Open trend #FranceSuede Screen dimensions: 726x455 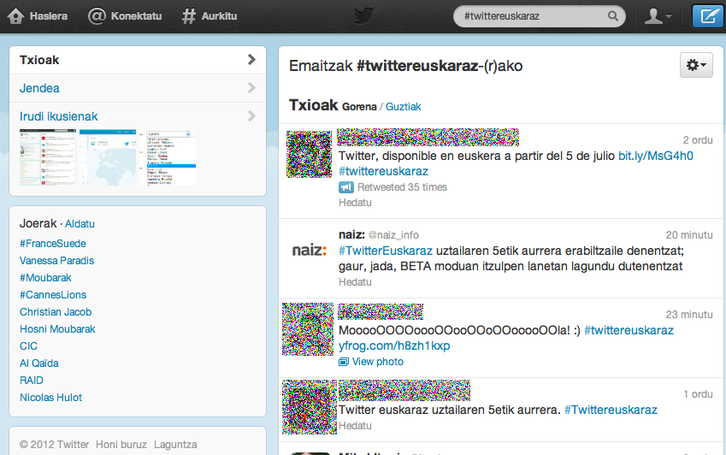point(53,243)
